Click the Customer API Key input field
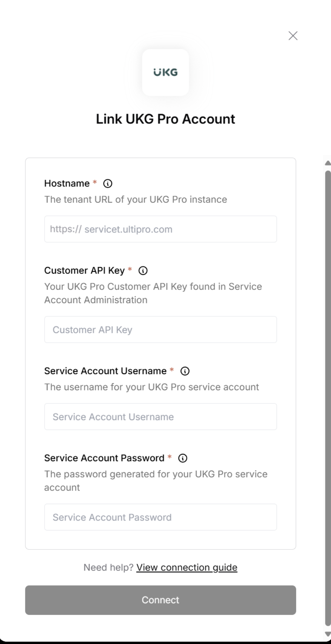331x644 pixels. click(x=160, y=329)
